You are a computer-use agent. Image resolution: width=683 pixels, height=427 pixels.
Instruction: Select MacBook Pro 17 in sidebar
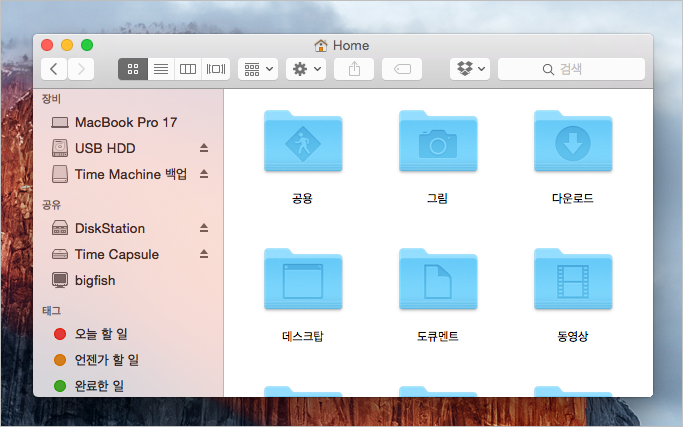pyautogui.click(x=128, y=122)
